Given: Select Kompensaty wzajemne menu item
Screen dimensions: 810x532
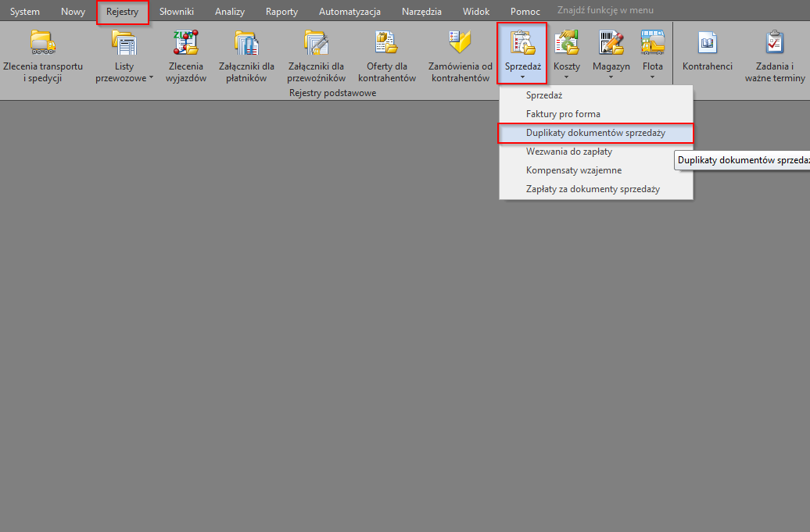Looking at the screenshot, I should tap(573, 170).
